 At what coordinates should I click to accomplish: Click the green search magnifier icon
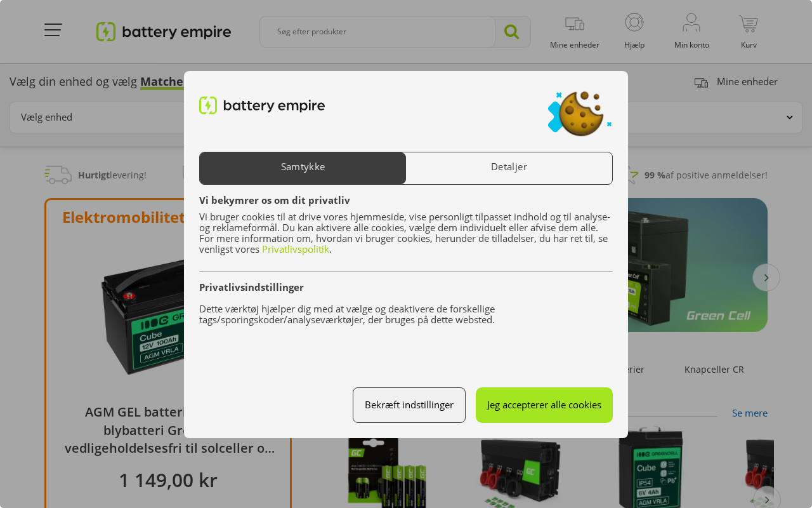pyautogui.click(x=511, y=32)
